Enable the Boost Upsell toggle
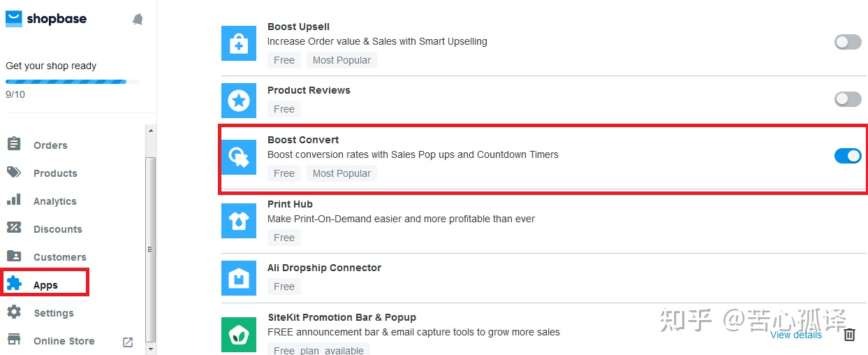868x355 pixels. tap(848, 42)
